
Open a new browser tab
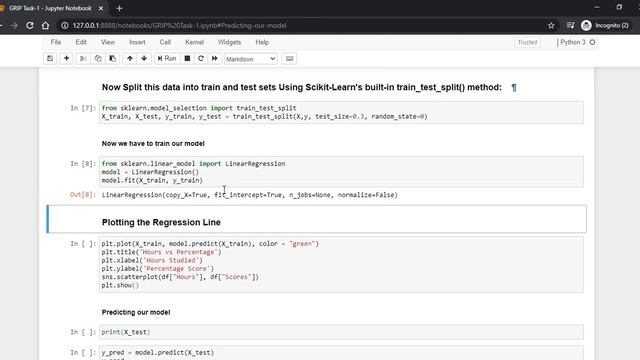[x=119, y=8]
